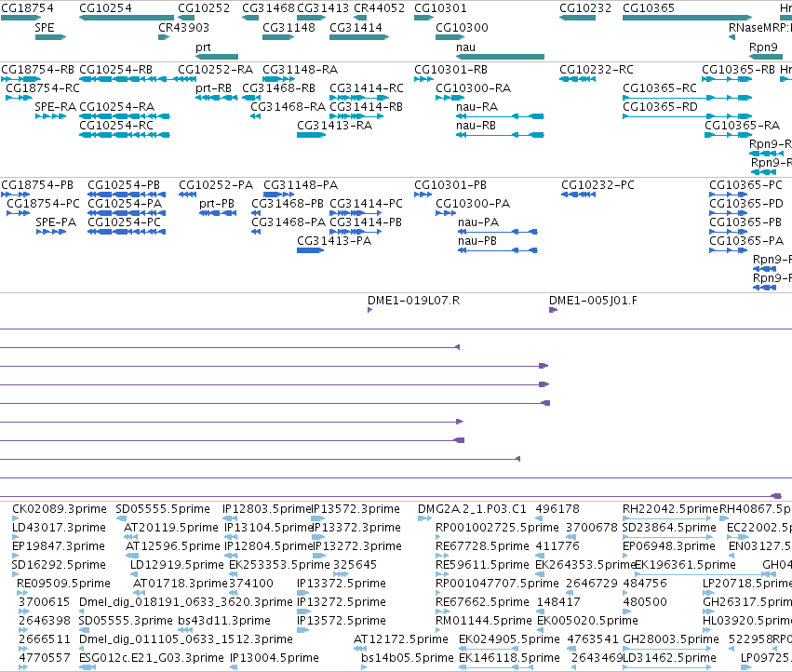Select the nau gene bar in top track
Image resolution: width=792 pixels, height=672 pixels.
[500, 57]
